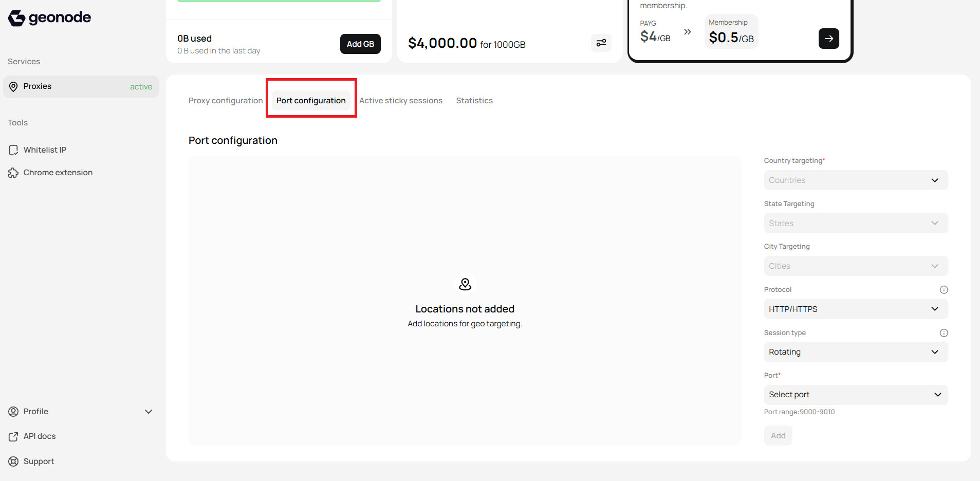Screen dimensions: 980x481
Task: Switch to Proxy configuration tab
Action: [226, 101]
